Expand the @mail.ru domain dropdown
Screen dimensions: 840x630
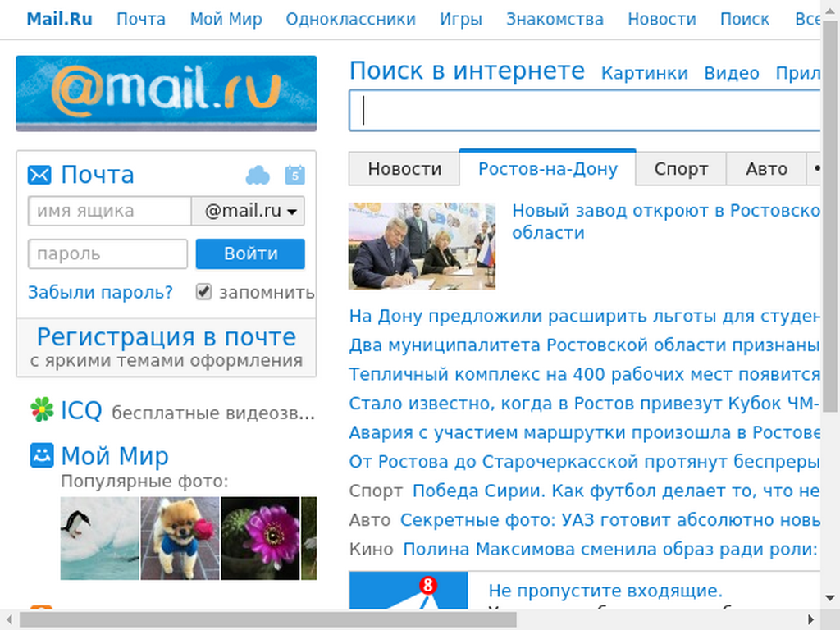248,211
